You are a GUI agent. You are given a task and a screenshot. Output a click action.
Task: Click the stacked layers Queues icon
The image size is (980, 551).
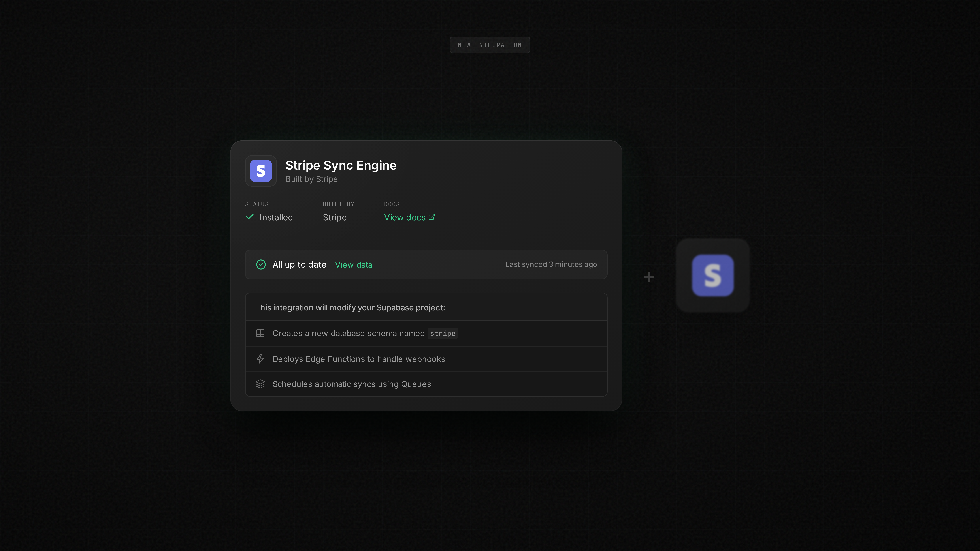pos(260,384)
